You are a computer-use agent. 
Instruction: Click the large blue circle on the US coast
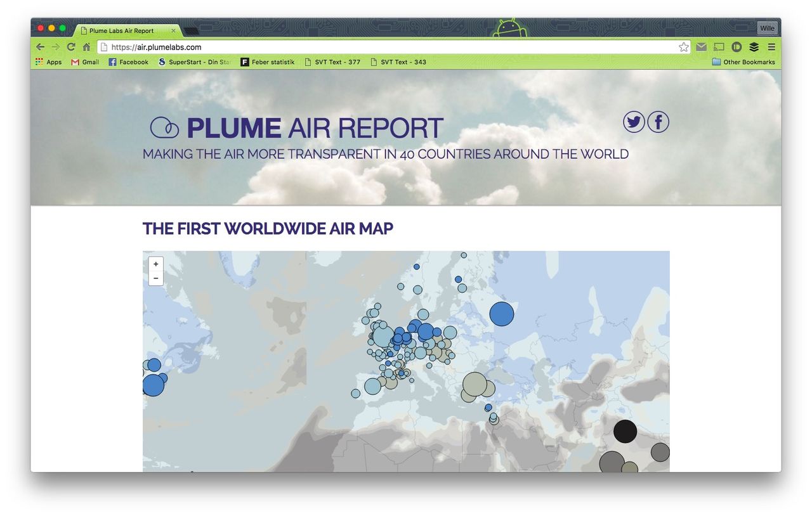154,385
